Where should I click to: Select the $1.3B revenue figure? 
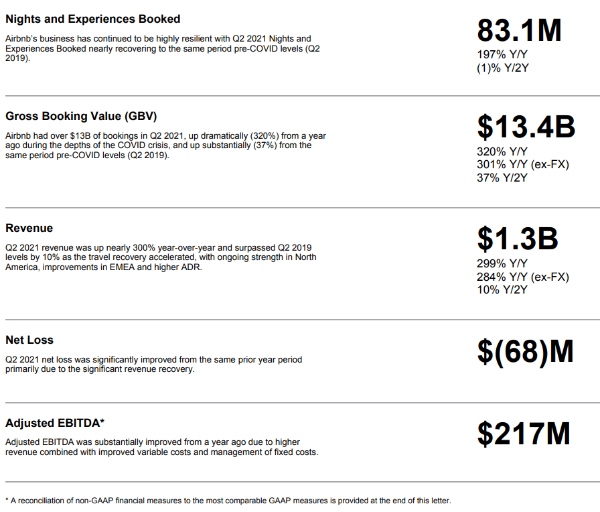click(x=517, y=239)
